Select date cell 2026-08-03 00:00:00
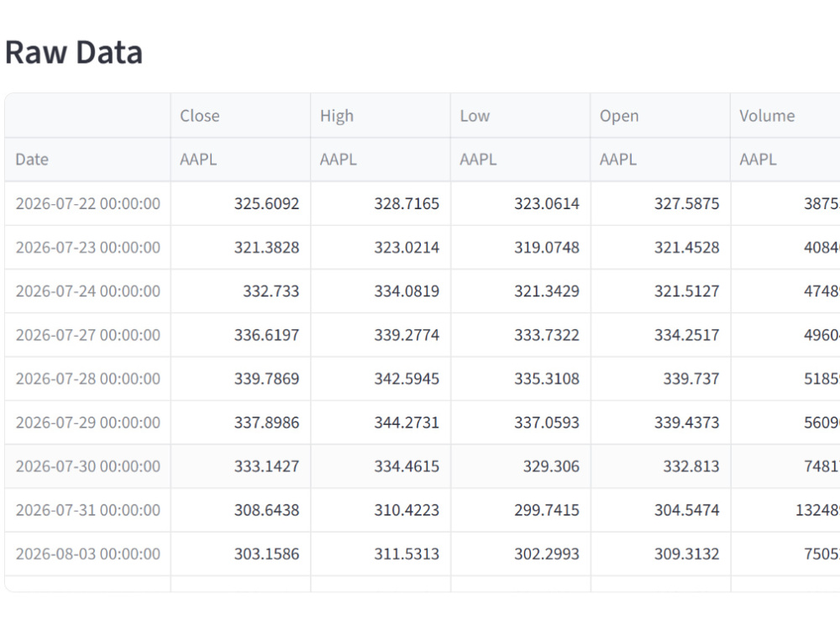This screenshot has height=630, width=840. [87, 554]
